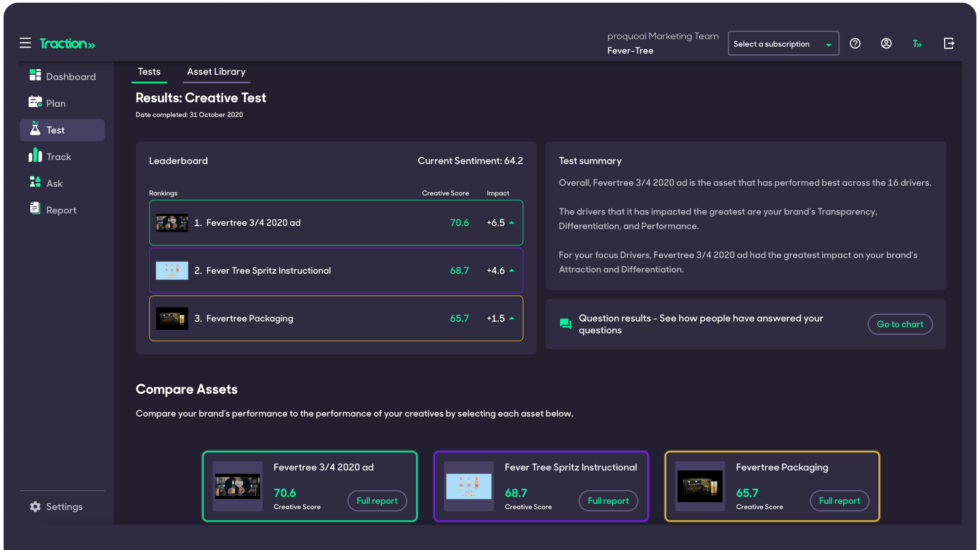
Task: Select leaderboard row 1 Fevertree 3/4 2020 ad
Action: click(x=336, y=223)
